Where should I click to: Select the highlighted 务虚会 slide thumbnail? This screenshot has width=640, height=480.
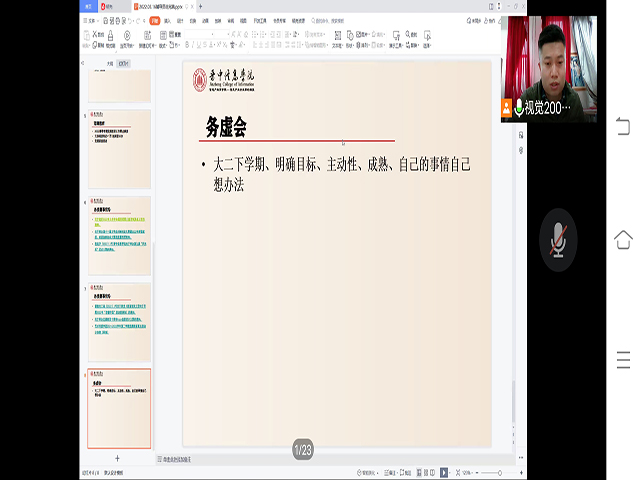pyautogui.click(x=119, y=409)
